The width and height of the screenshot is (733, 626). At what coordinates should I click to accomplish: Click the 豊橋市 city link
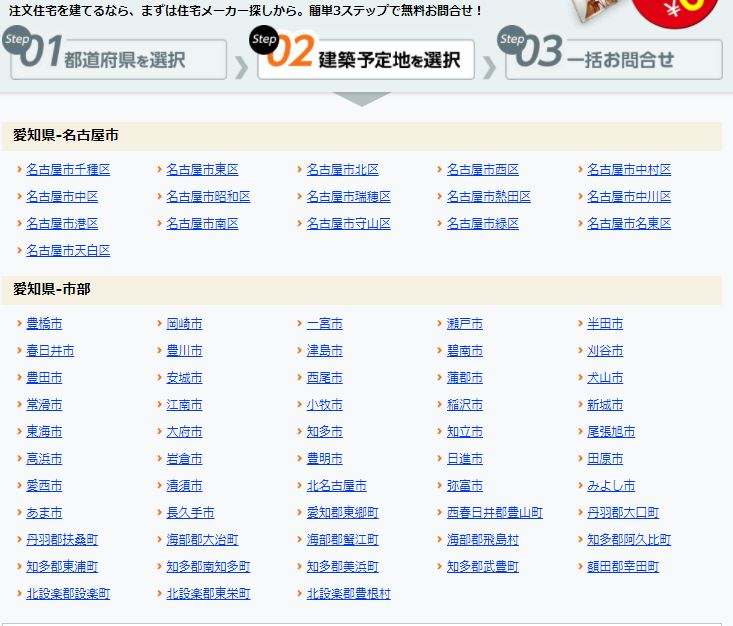44,324
